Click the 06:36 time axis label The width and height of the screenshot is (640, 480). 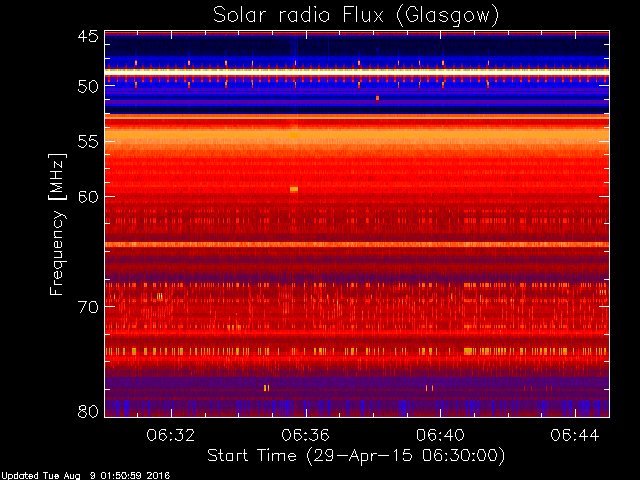click(x=305, y=435)
